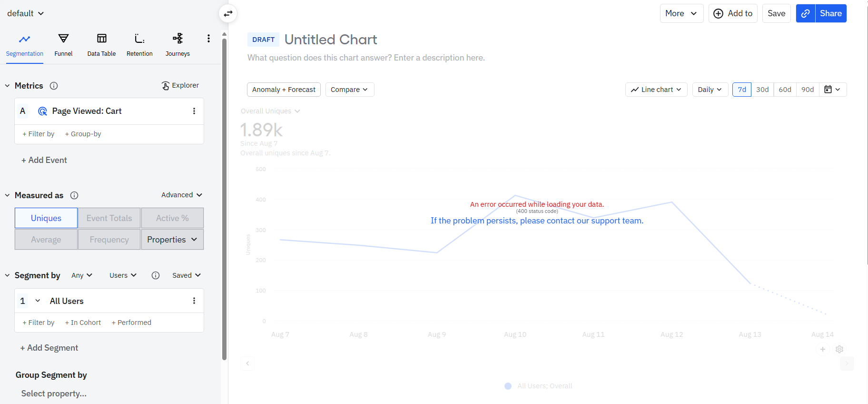The image size is (868, 404).
Task: Select the 30d date range
Action: point(762,90)
